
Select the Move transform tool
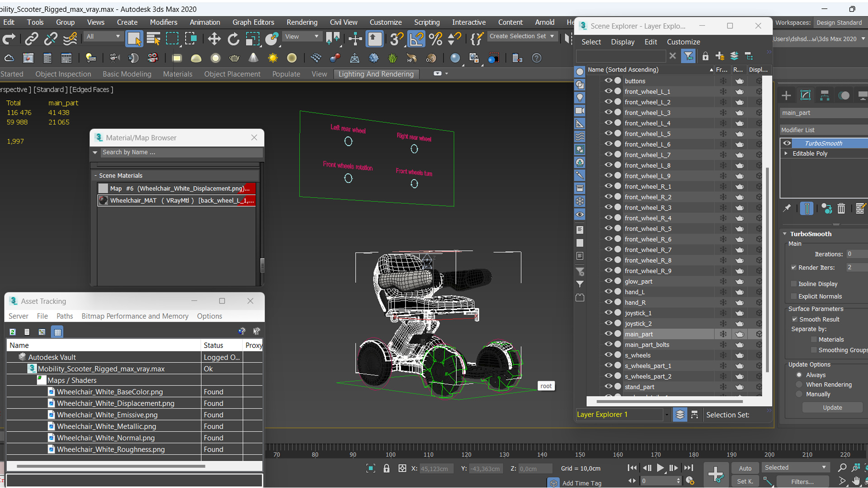tap(214, 39)
